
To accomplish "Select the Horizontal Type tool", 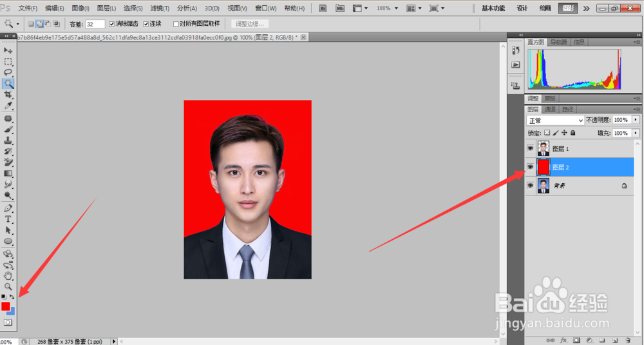I will pyautogui.click(x=8, y=219).
